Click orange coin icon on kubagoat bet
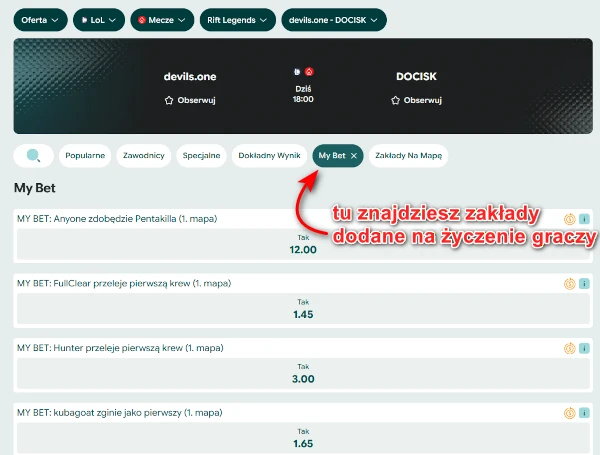 (x=570, y=413)
